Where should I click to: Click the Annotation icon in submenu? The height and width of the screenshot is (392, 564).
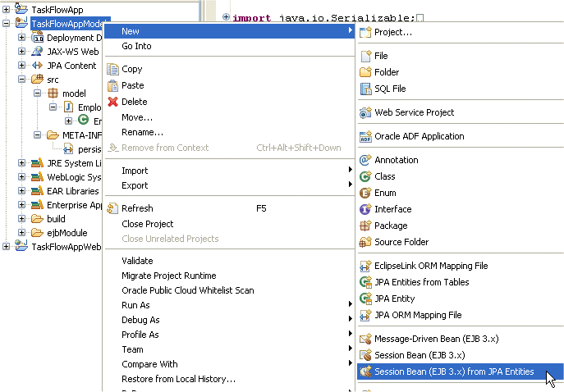pos(365,160)
